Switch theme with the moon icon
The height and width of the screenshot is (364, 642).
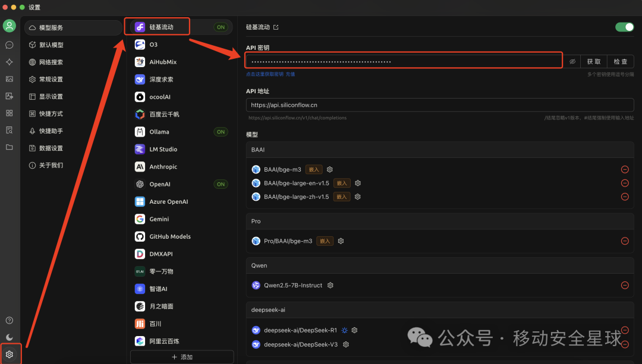[x=9, y=337]
